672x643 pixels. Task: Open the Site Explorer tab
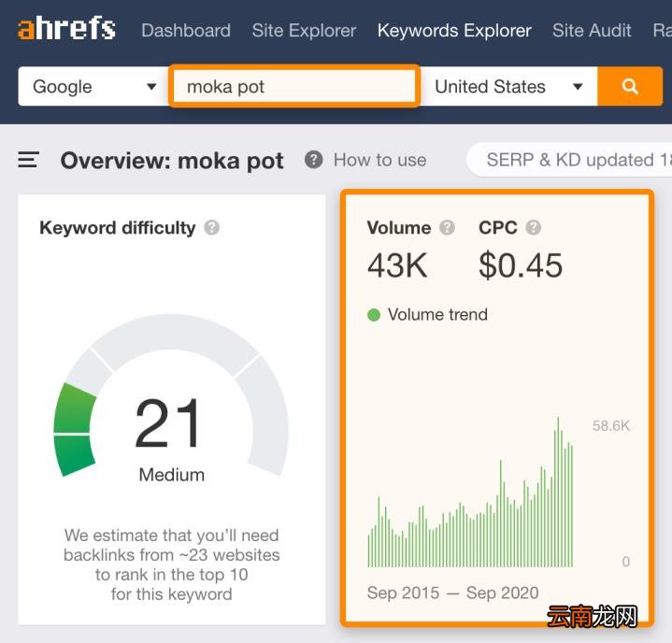[305, 31]
